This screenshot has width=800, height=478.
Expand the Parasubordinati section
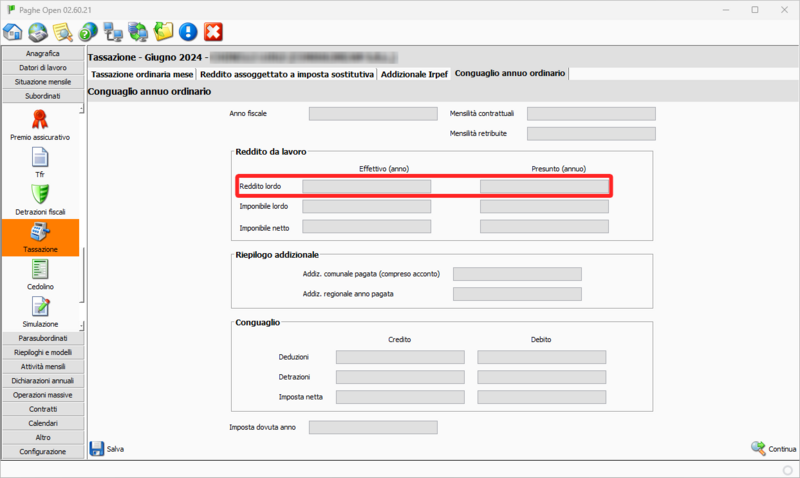coord(42,338)
